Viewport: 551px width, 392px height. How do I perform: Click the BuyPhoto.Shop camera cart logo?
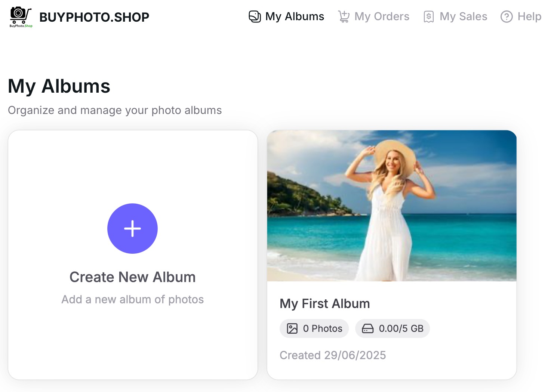point(21,17)
